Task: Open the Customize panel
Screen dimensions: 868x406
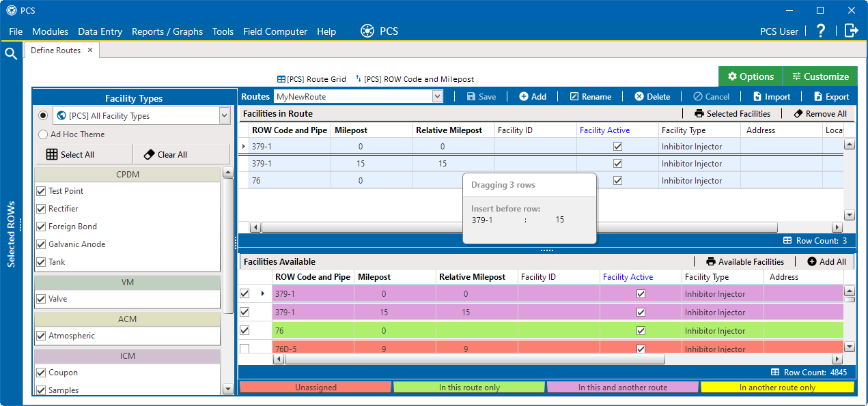Action: (x=820, y=76)
